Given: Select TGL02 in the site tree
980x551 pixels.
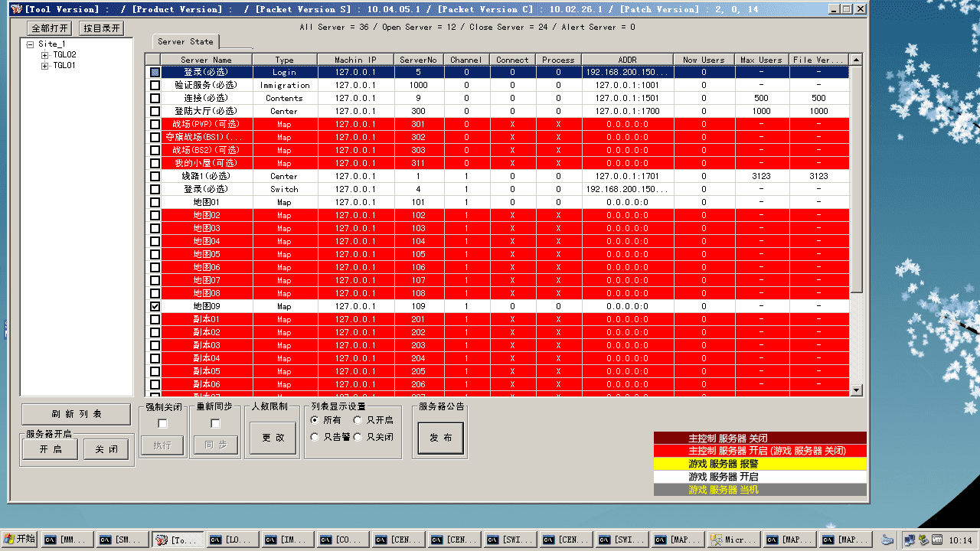Looking at the screenshot, I should (64, 55).
